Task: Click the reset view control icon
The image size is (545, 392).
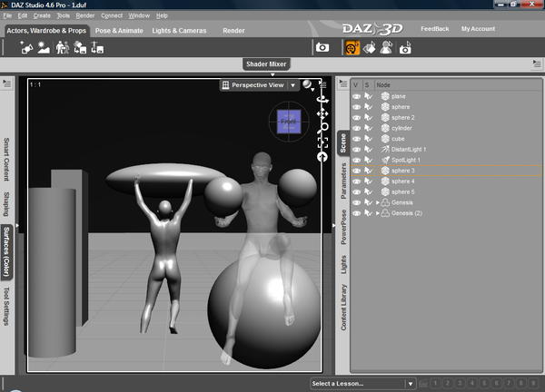Action: pos(322,157)
